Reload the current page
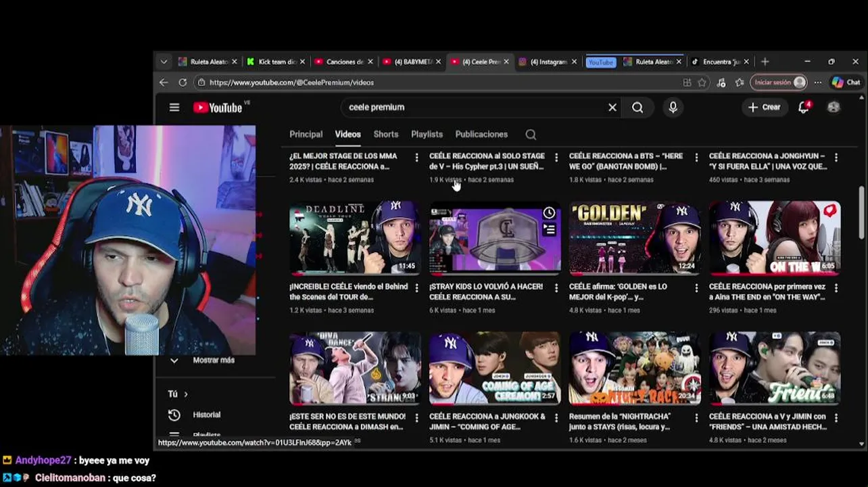Viewport: 868px width, 487px height. click(183, 82)
